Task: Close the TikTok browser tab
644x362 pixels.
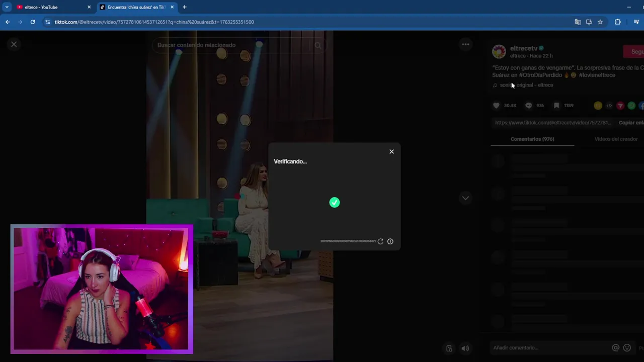Action: point(173,7)
